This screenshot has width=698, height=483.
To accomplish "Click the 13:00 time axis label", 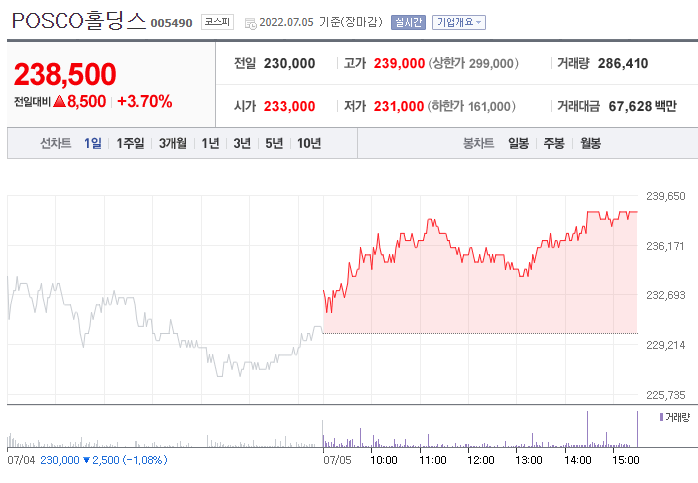I will pos(529,460).
